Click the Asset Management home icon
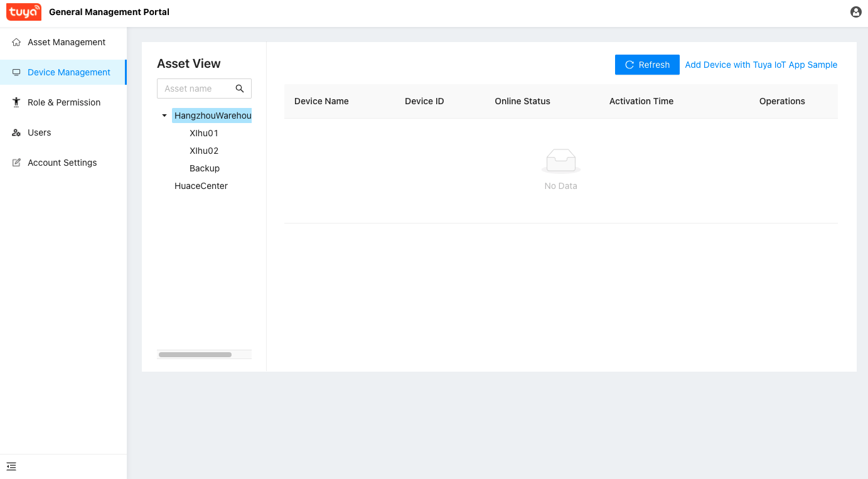This screenshot has width=868, height=479. [x=16, y=42]
